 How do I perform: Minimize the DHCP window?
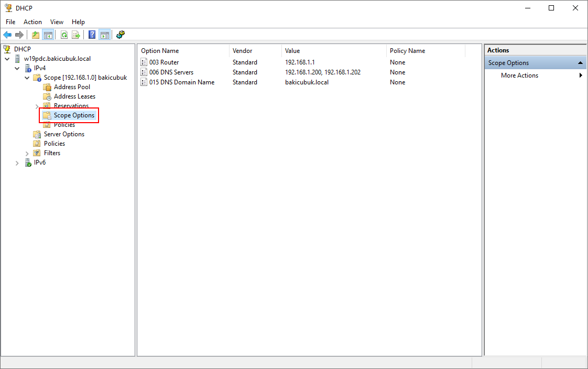[528, 8]
